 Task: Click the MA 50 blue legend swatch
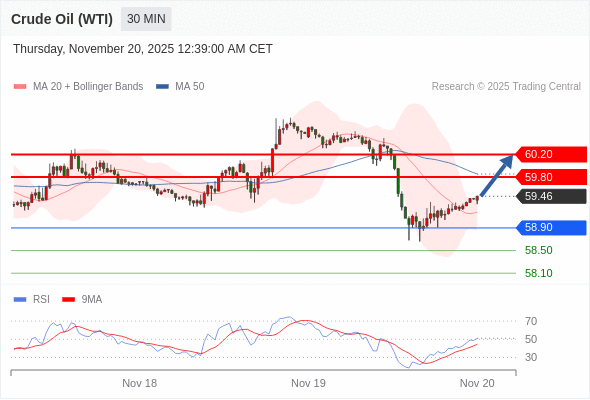162,87
